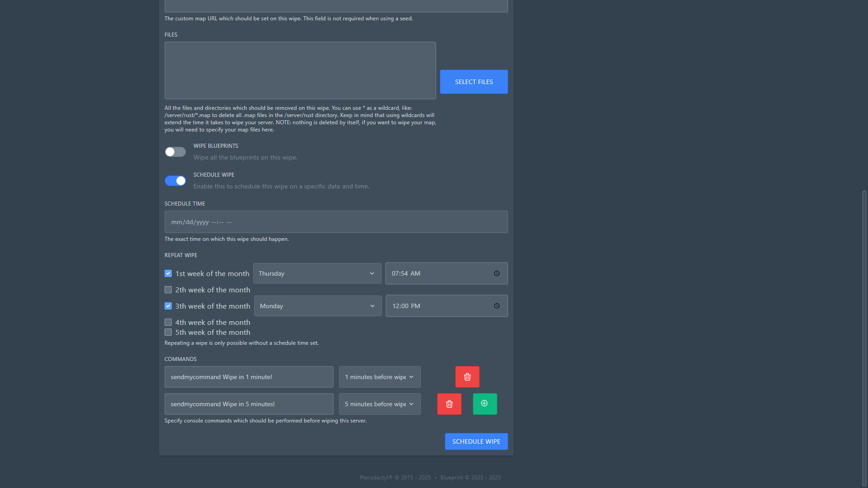Screen dimensions: 868x488
Task: Open the Thursday day dropdown
Action: coord(317,274)
